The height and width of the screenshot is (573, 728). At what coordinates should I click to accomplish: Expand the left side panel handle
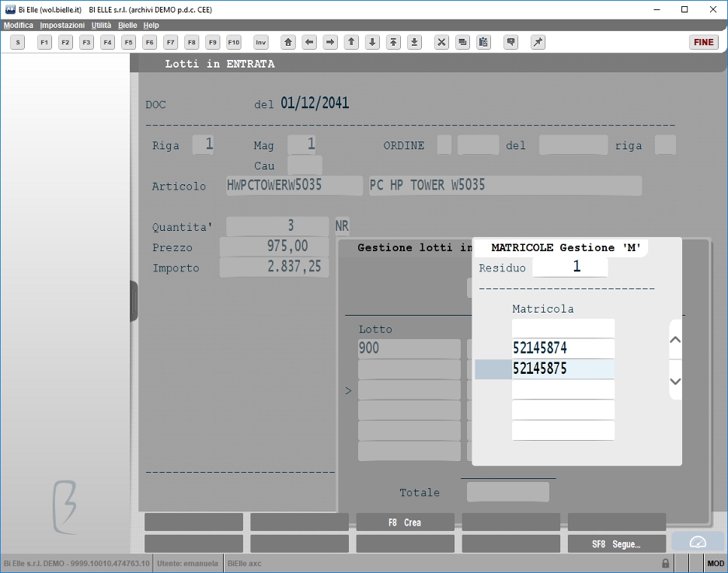[134, 301]
